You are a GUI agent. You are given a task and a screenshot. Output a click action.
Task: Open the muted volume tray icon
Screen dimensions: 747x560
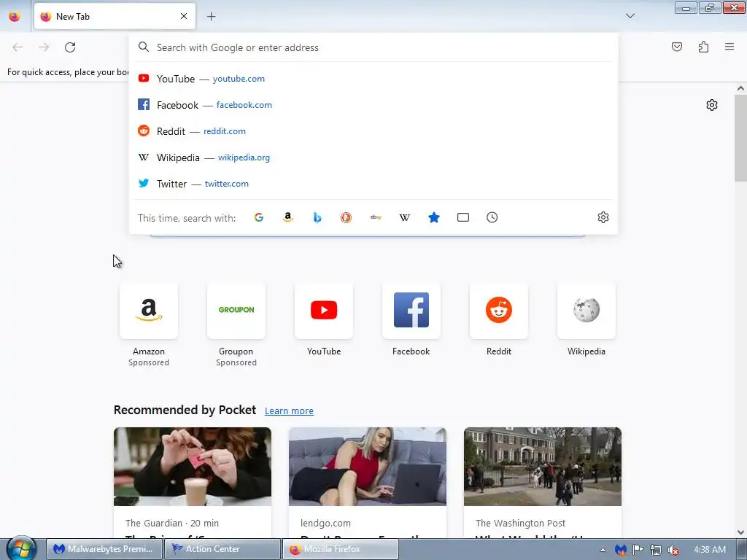click(x=673, y=550)
